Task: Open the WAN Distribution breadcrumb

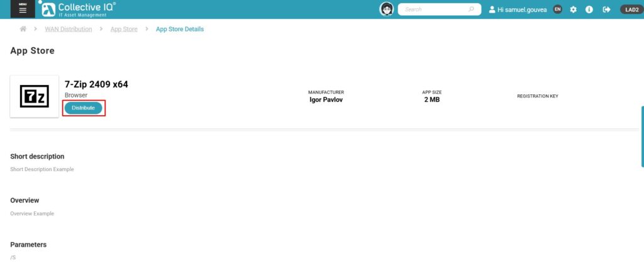Action: [68, 29]
